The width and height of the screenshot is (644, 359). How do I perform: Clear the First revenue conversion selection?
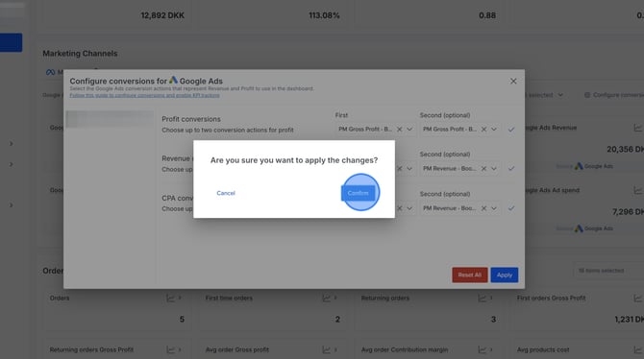pyautogui.click(x=399, y=169)
